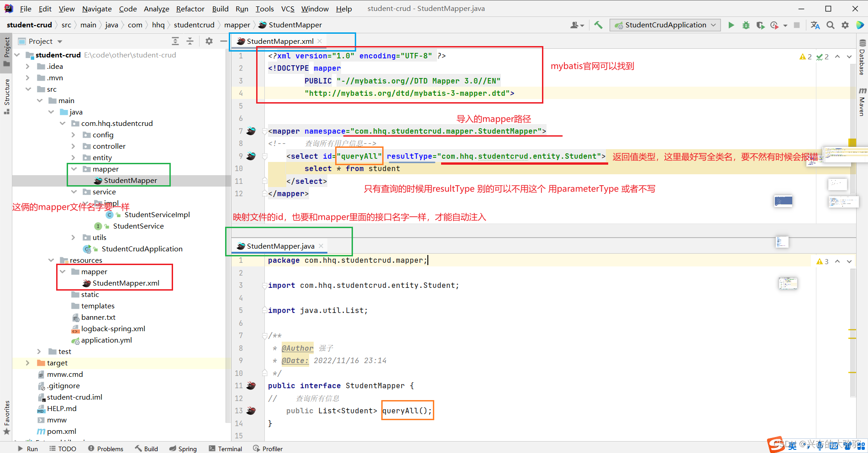
Task: Collapse the com.hhq.studentcrud package node
Action: (x=63, y=123)
